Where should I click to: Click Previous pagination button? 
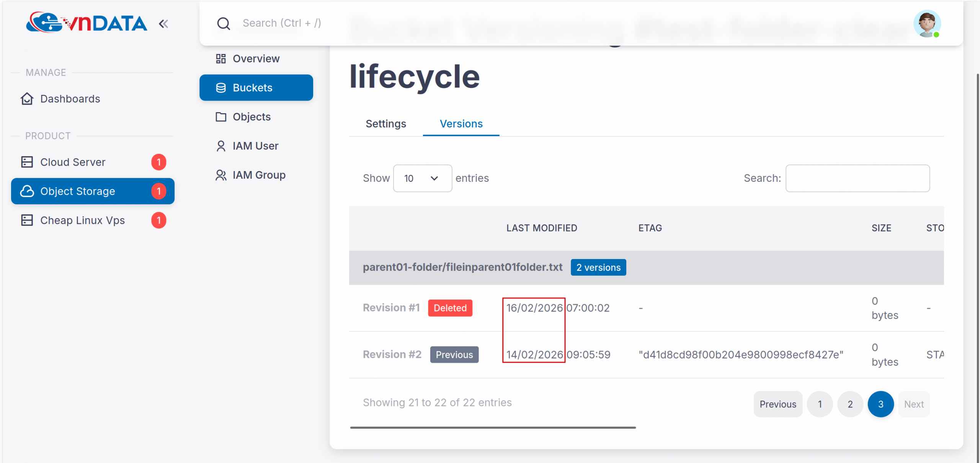pyautogui.click(x=777, y=404)
